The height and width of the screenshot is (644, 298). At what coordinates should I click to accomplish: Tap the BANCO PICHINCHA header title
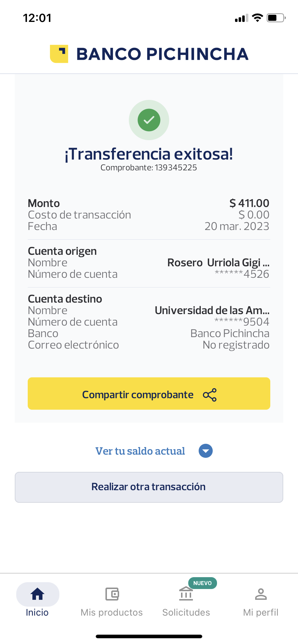pos(162,54)
